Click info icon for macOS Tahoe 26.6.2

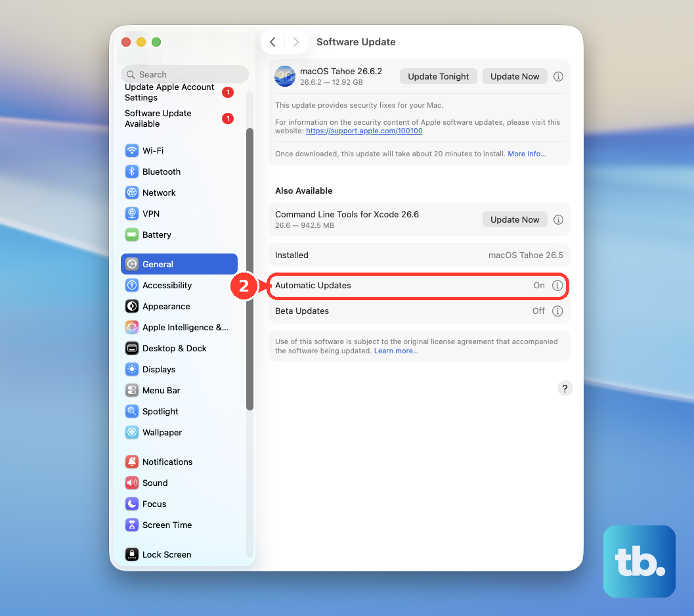click(x=558, y=77)
